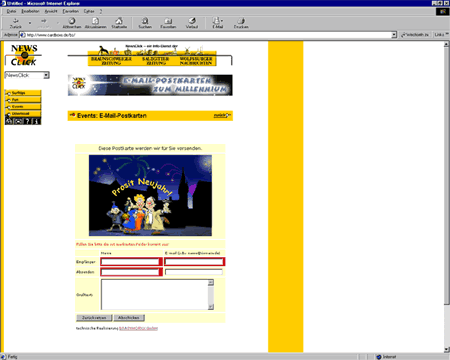
Task: Submit the postcard with Abschicken button
Action: tap(129, 318)
